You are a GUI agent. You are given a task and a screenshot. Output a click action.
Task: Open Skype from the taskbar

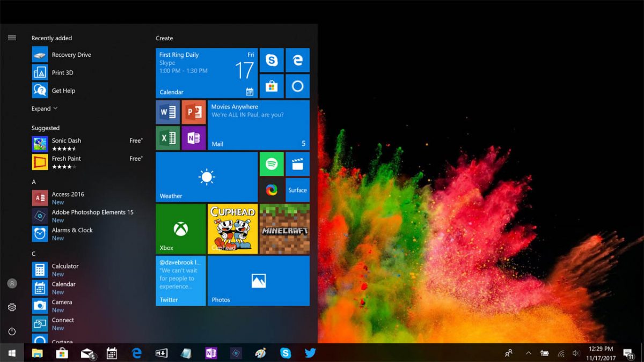[285, 353]
